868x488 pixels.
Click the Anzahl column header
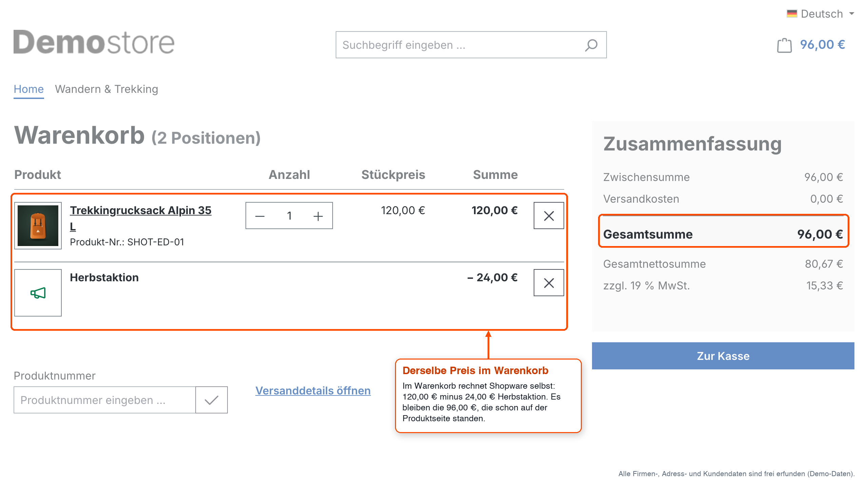[x=289, y=175]
